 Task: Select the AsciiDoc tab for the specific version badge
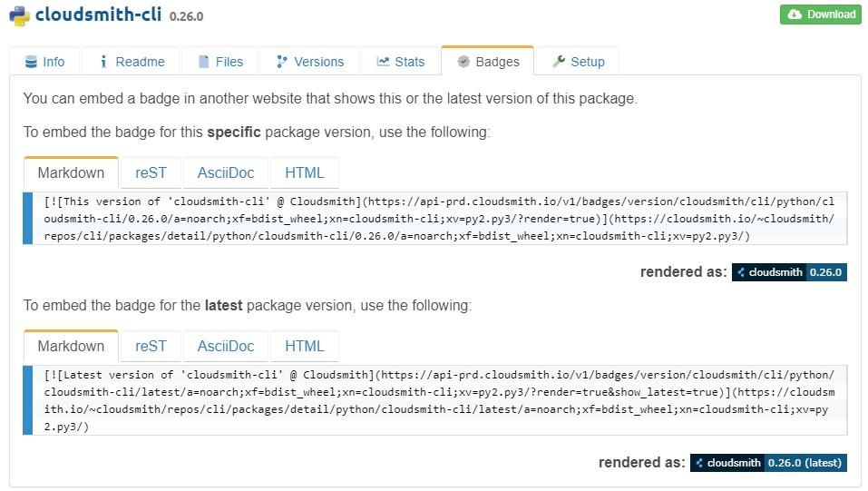[226, 173]
